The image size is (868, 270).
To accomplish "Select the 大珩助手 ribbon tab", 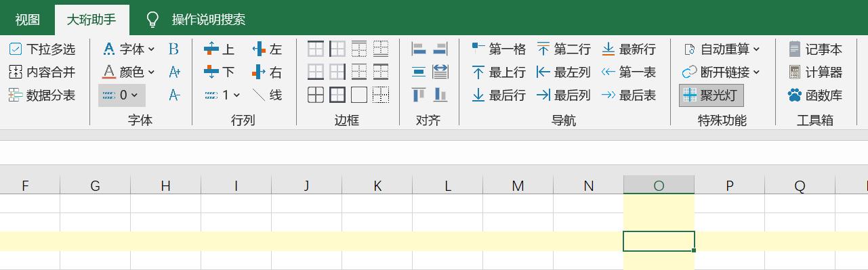I will pyautogui.click(x=91, y=20).
